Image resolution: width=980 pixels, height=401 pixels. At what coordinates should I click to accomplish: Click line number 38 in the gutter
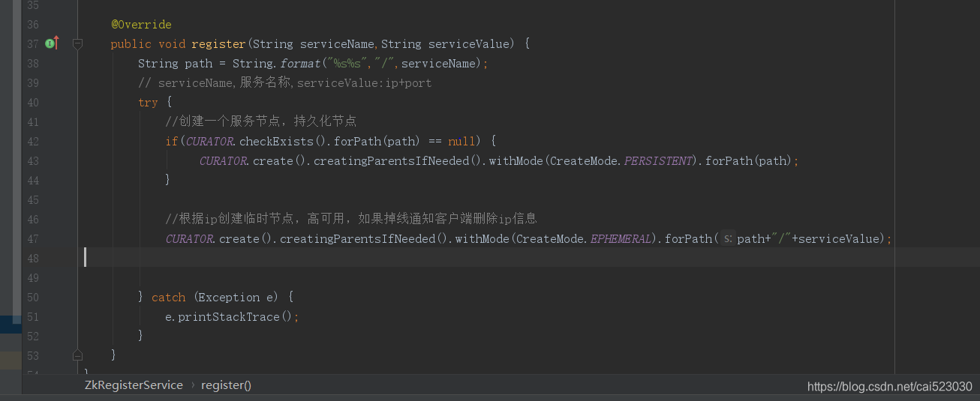(x=32, y=64)
